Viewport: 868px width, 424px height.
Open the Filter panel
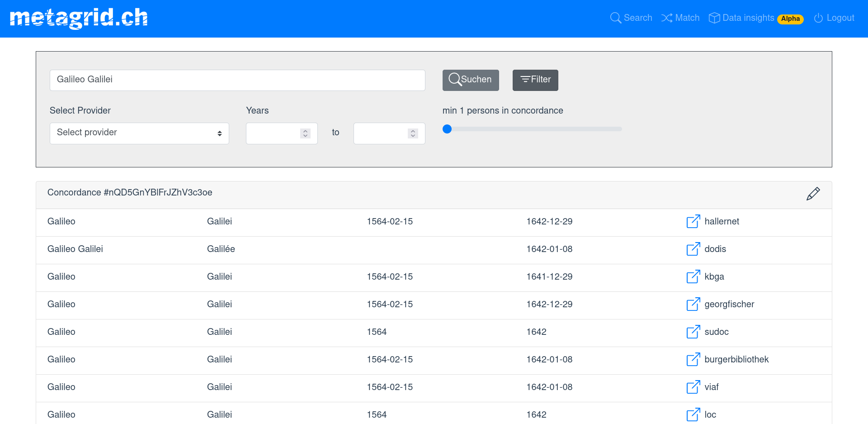pos(535,80)
